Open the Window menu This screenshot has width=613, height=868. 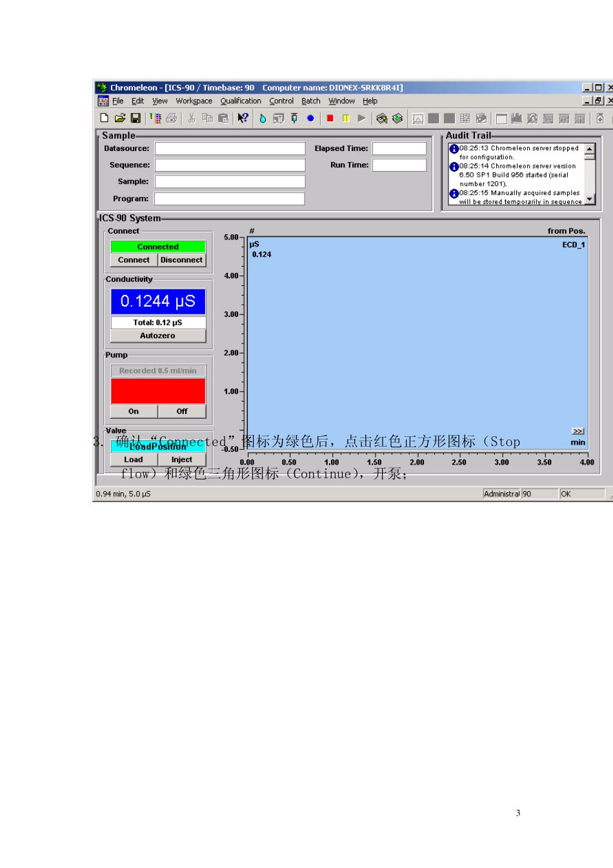pyautogui.click(x=341, y=101)
